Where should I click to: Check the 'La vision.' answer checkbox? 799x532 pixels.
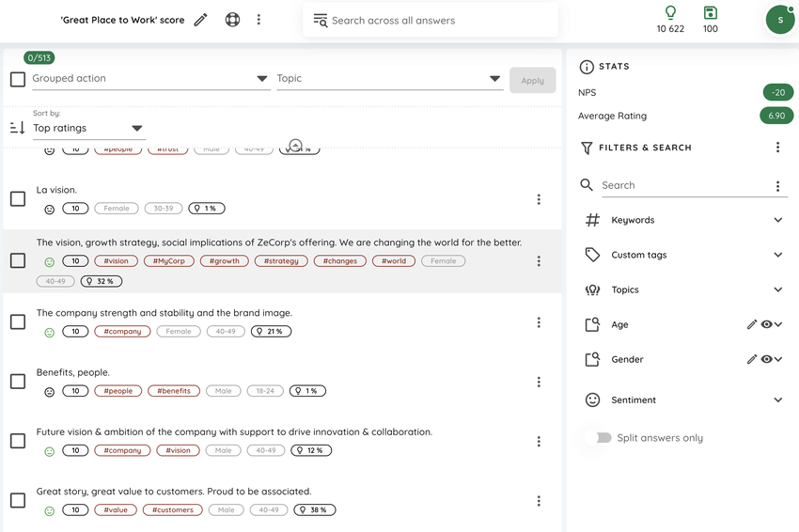pyautogui.click(x=18, y=198)
